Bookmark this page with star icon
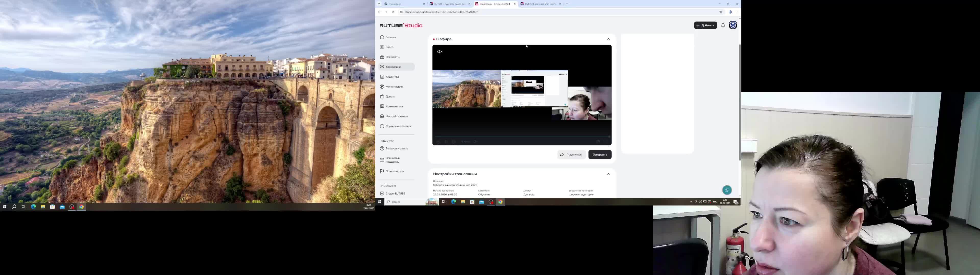980x275 pixels. [x=720, y=12]
